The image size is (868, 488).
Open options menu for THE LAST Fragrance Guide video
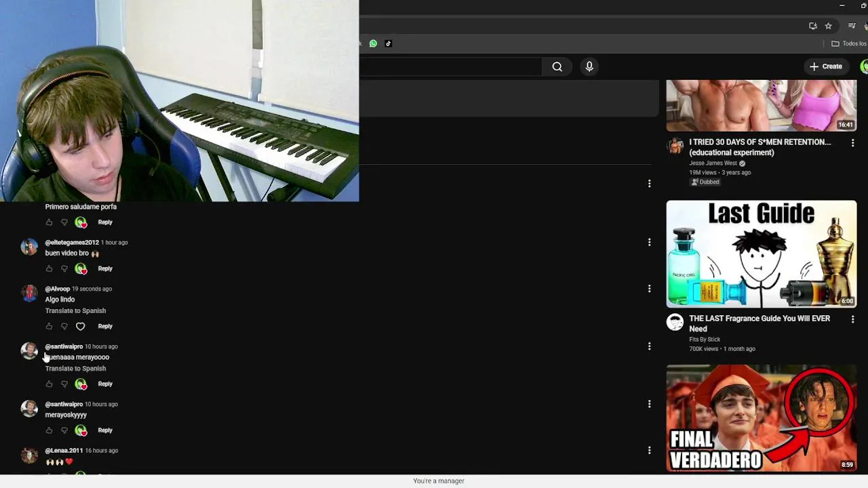[x=852, y=319]
